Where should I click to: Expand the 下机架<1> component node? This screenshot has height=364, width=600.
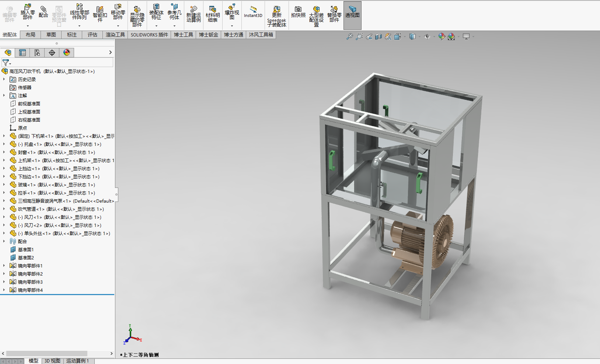(x=4, y=136)
